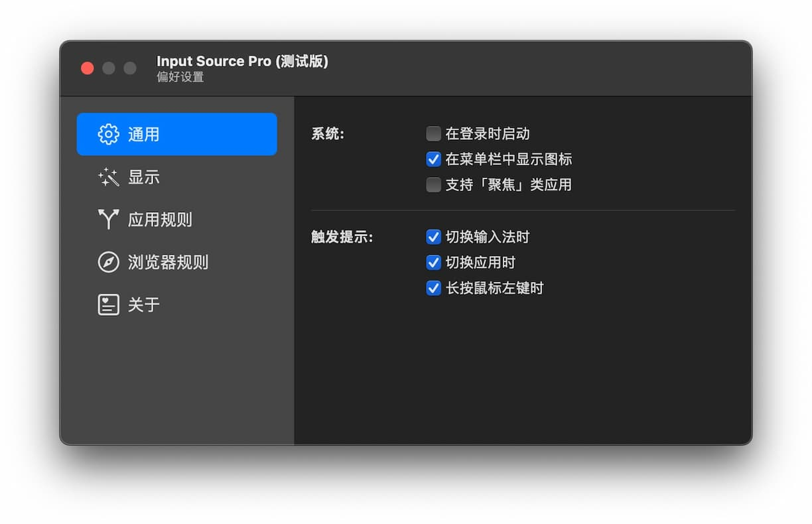
Task: Turn off 长按鼠标左键时
Action: [433, 288]
